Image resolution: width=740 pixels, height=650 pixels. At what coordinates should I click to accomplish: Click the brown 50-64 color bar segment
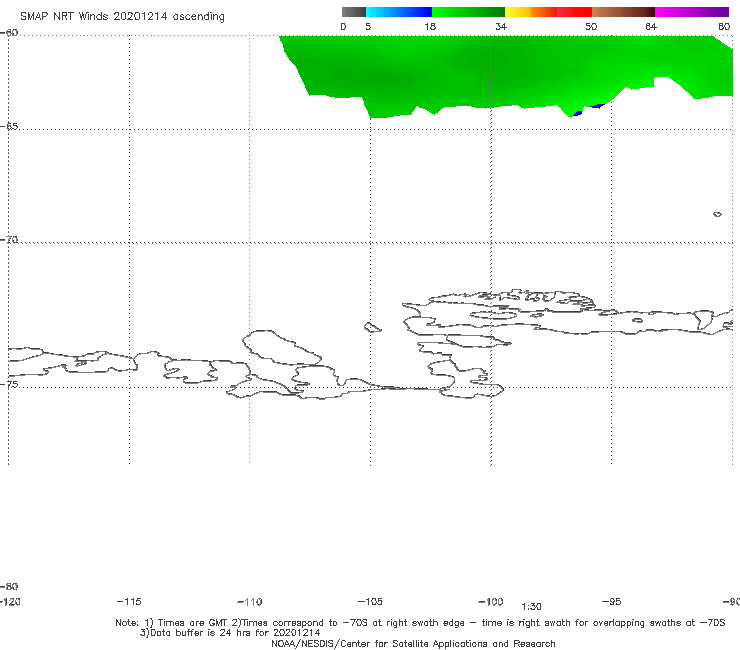pos(623,12)
